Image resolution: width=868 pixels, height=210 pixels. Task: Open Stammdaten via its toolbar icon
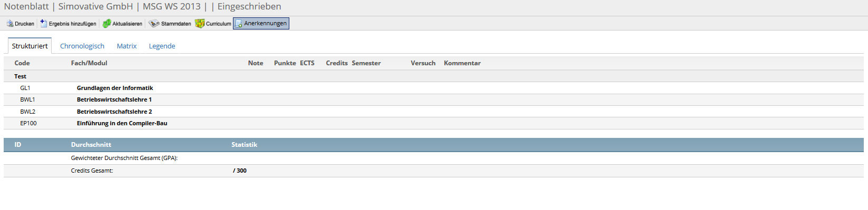tap(154, 24)
